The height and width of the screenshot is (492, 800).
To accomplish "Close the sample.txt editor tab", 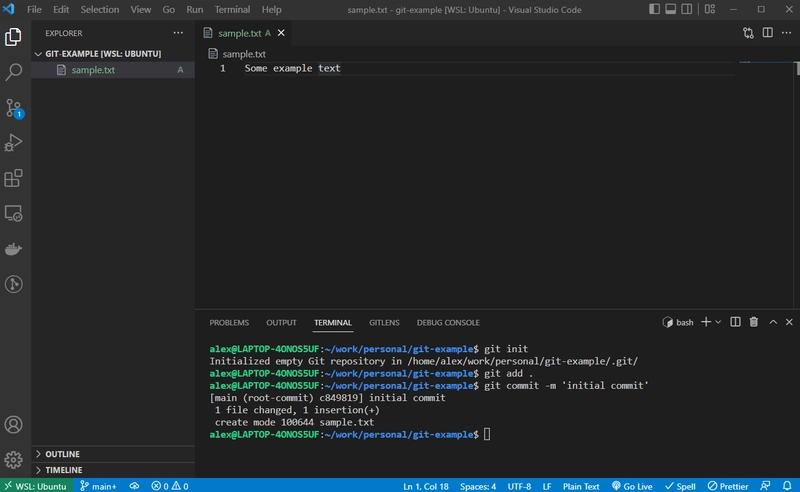I will pyautogui.click(x=281, y=33).
